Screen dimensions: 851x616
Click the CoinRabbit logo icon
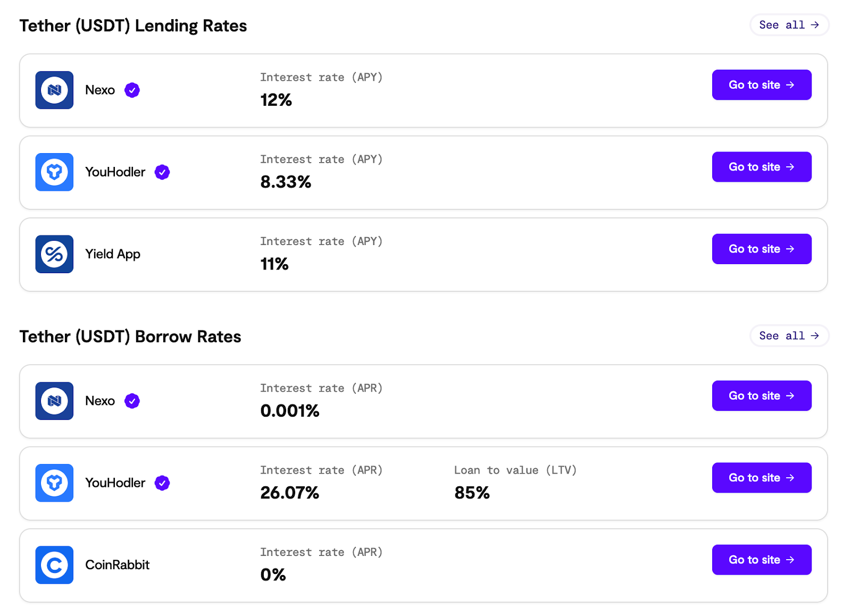[x=54, y=565]
